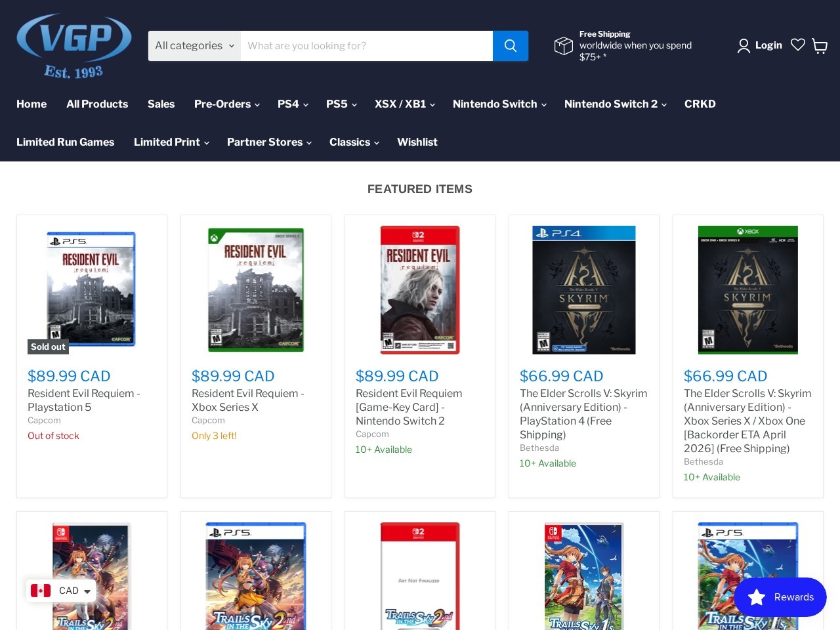840x630 pixels.
Task: Click the Resident Evil Requiem PlayStation 5 link
Action: tap(83, 400)
